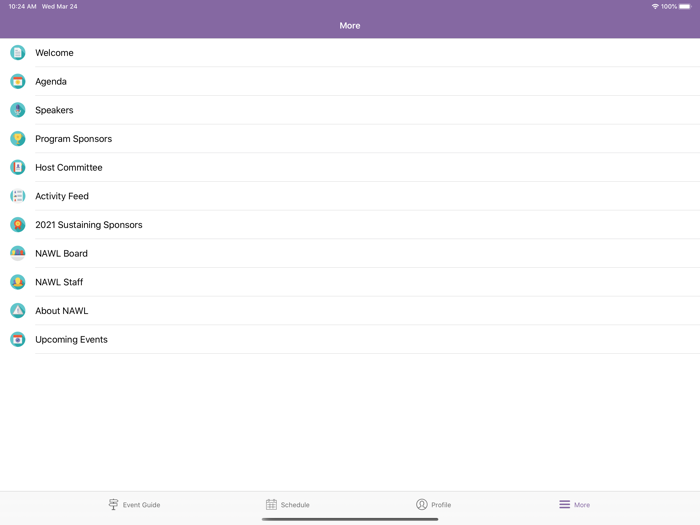
Task: Select the More tab label
Action: click(x=582, y=505)
